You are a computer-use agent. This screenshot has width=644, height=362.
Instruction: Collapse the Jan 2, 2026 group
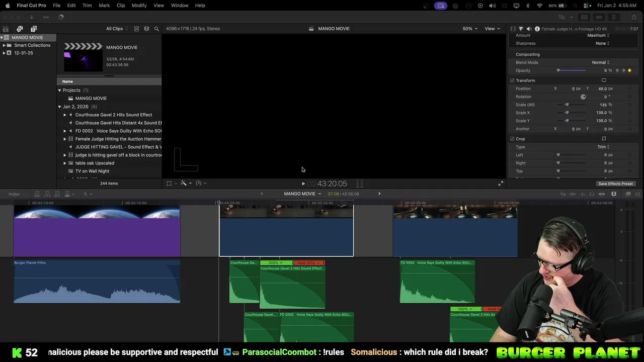click(59, 107)
